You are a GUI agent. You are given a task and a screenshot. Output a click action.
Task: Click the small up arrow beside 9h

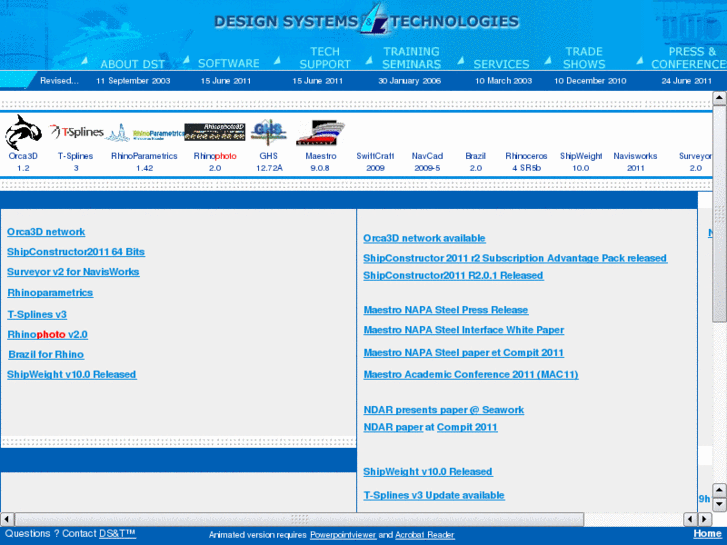(719, 489)
